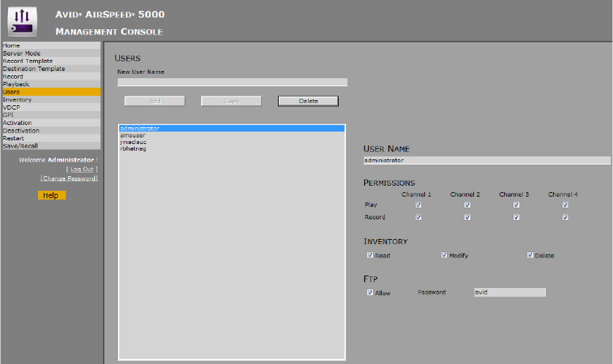Screen dimensions: 613x364
Task: Open the Inventory sidebar item
Action: tap(51, 99)
